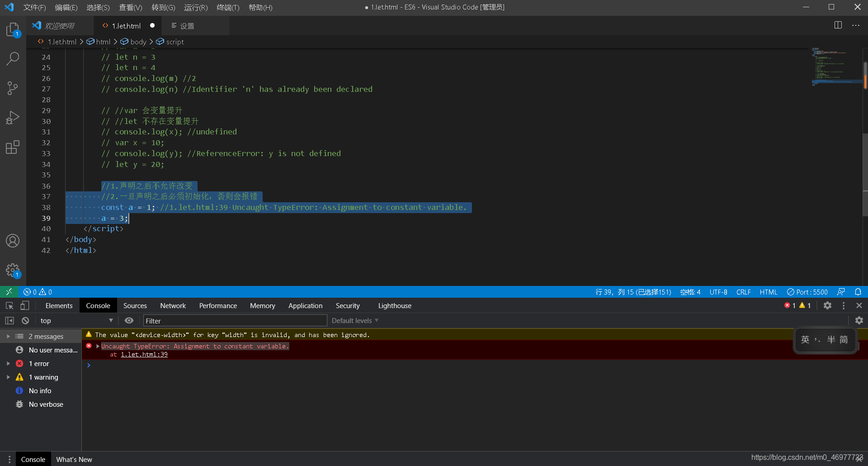Select 'No verbose' in console sidebar
The width and height of the screenshot is (868, 466).
point(41,404)
